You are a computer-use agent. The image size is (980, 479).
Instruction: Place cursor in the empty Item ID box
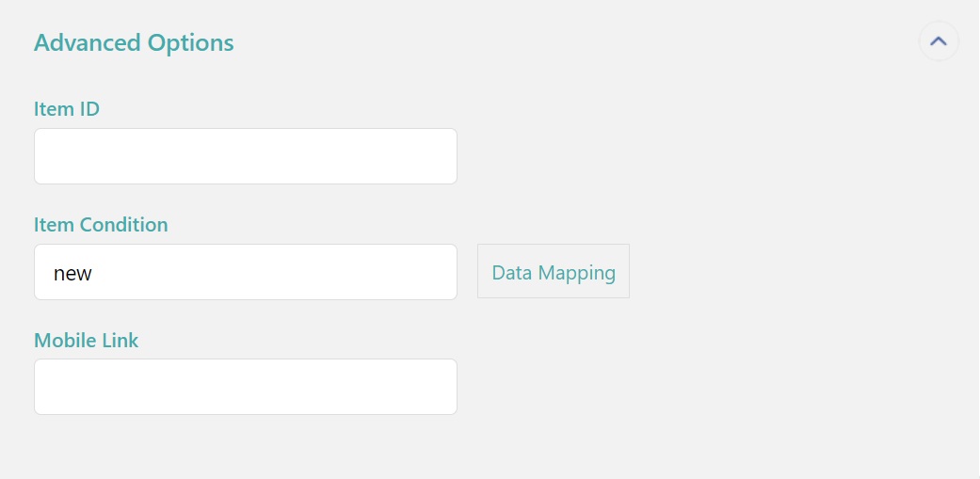pyautogui.click(x=245, y=156)
